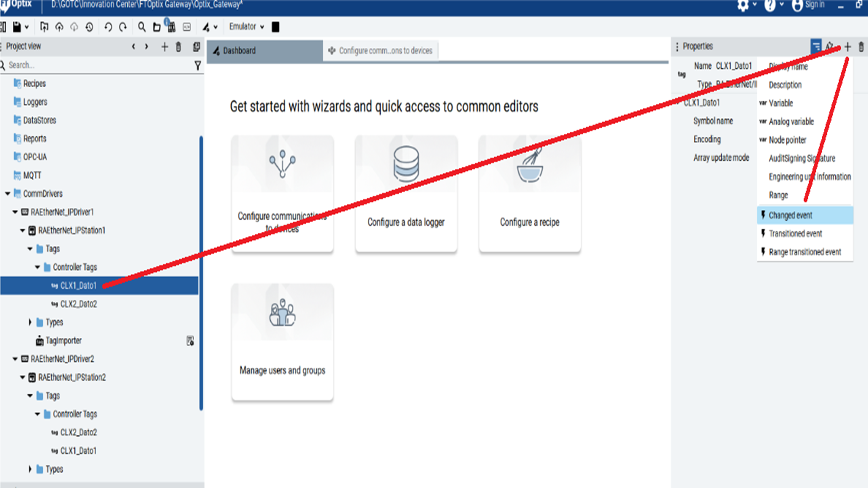Click the save project icon

click(x=17, y=27)
